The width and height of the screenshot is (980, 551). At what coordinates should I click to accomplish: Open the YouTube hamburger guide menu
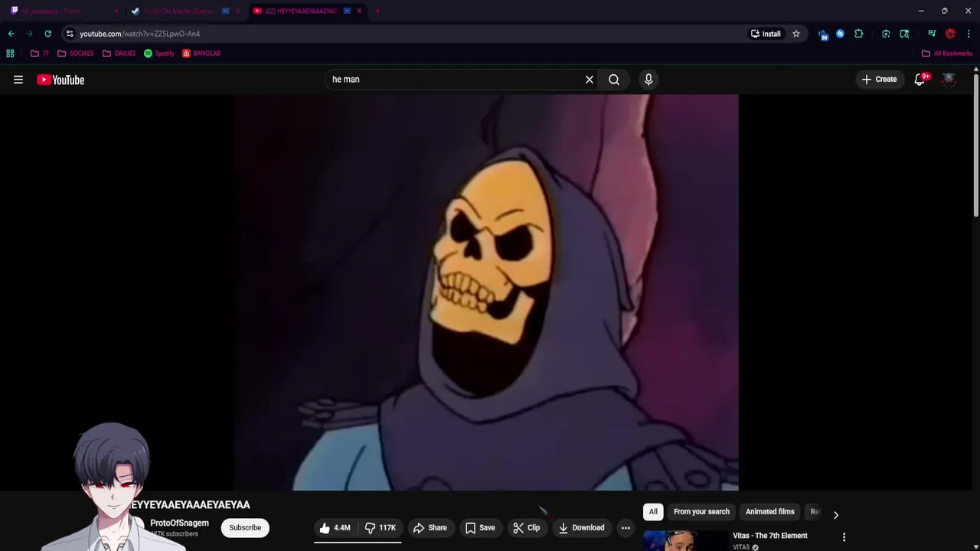pyautogui.click(x=18, y=80)
